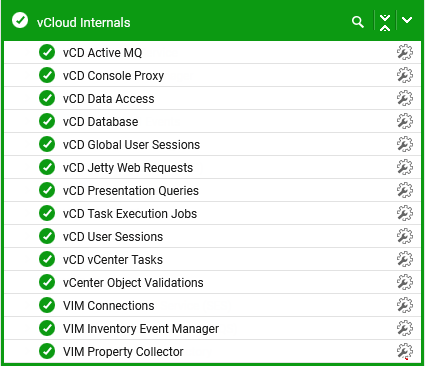The width and height of the screenshot is (425, 366).
Task: Open the header dropdown chevron menu
Action: coord(407,20)
